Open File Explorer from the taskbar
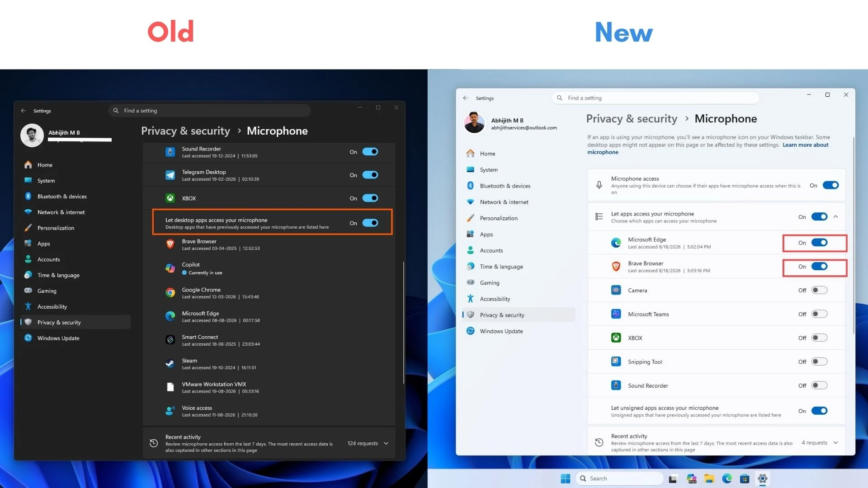 (709, 479)
